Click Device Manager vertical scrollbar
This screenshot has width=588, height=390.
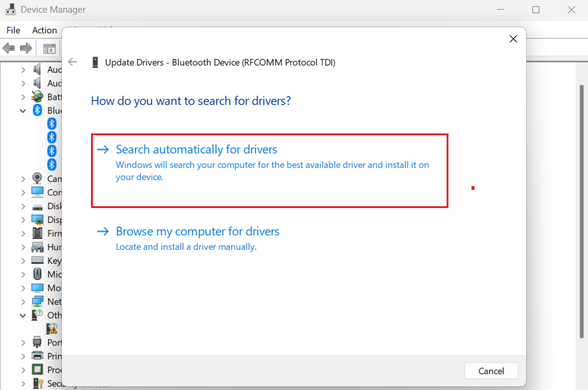[x=581, y=212]
